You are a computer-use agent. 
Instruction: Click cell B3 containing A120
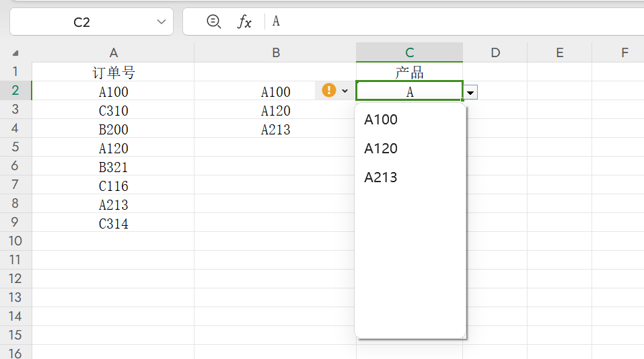tap(275, 111)
